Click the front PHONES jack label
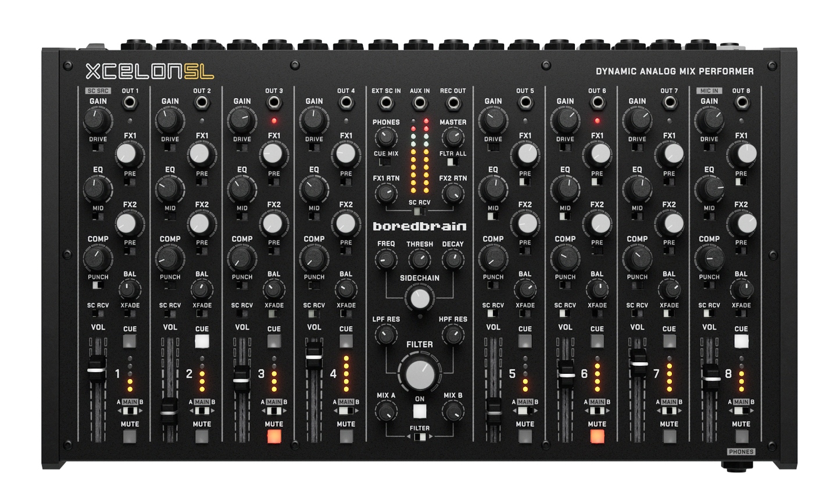This screenshot has height=504, width=840. pyautogui.click(x=741, y=452)
